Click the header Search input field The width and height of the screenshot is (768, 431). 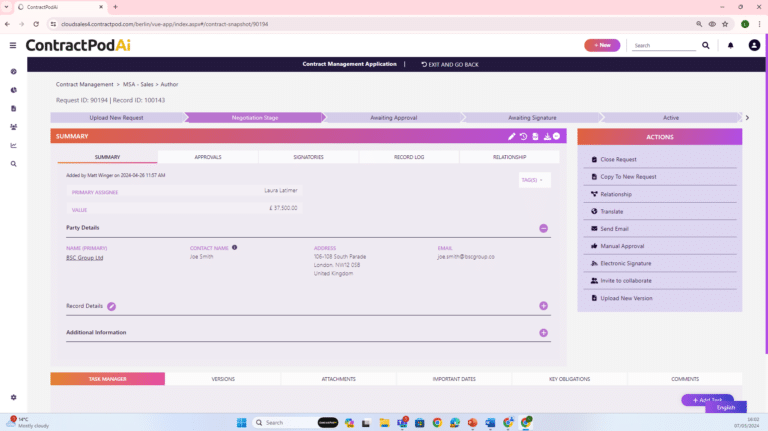[663, 46]
